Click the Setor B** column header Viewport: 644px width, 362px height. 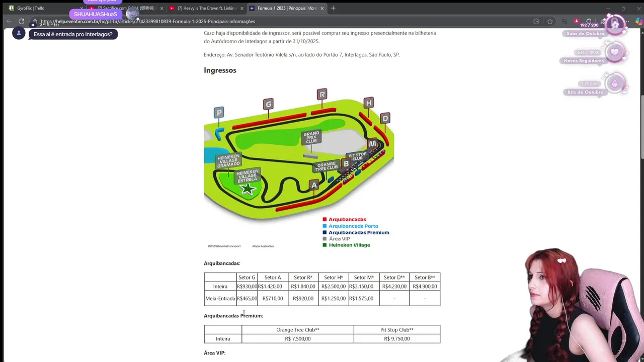[x=425, y=278]
